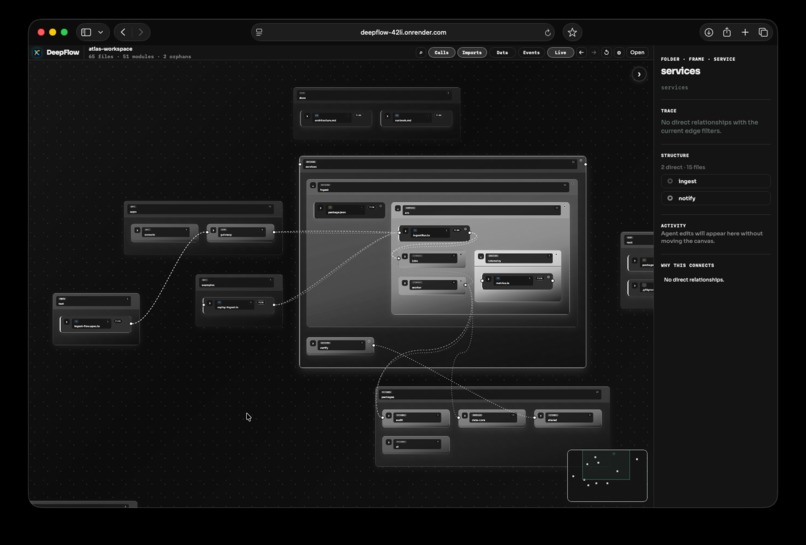Click the reset/refresh view icon
Screen dimensions: 806x545
(x=606, y=52)
